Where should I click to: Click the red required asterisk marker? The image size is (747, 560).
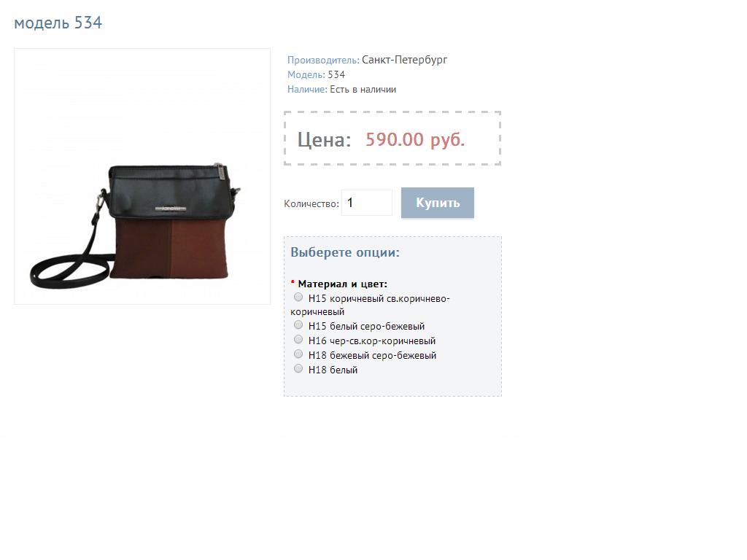(293, 283)
